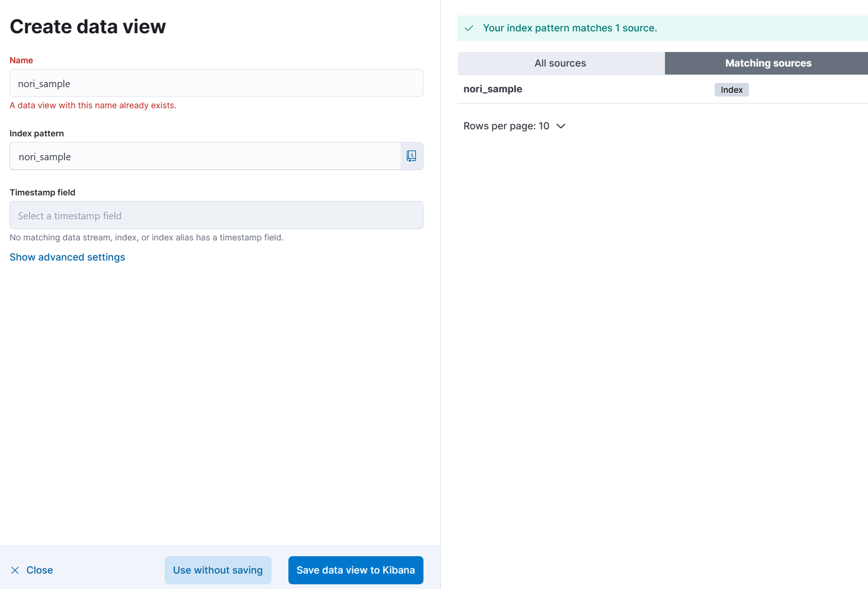
Task: Click the Index pattern label
Action: 37,134
